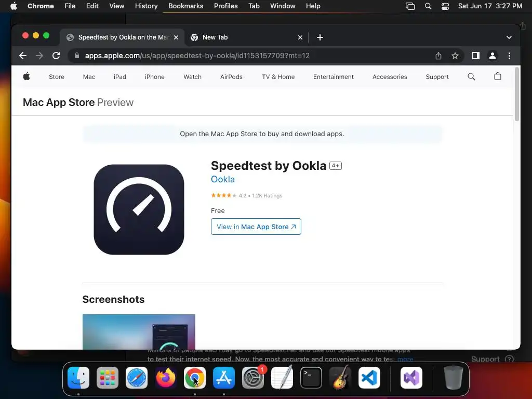Open the File menu
The height and width of the screenshot is (399, 532).
click(70, 6)
